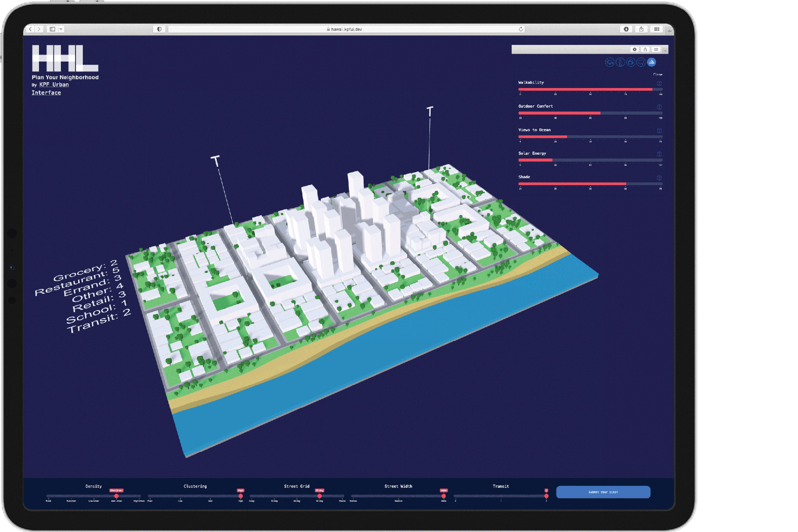Viewport: 798px width, 532px height.
Task: Open the Safari downloads popover
Action: [626, 29]
